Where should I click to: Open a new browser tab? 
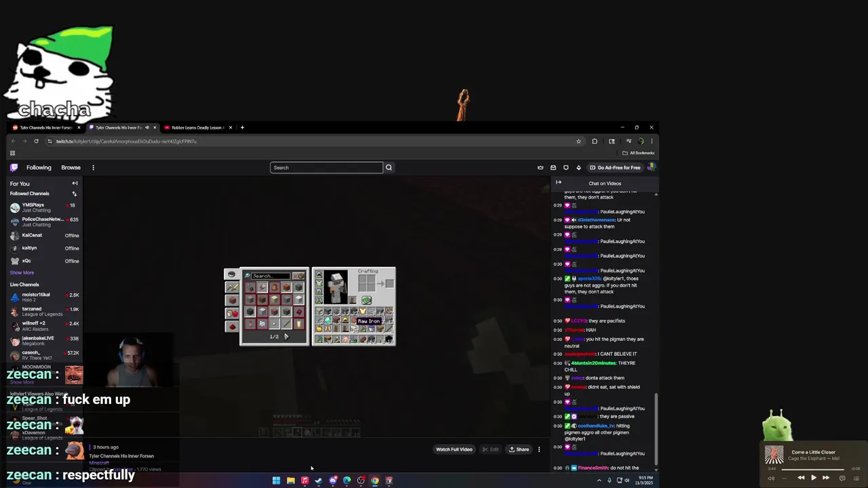pos(242,127)
